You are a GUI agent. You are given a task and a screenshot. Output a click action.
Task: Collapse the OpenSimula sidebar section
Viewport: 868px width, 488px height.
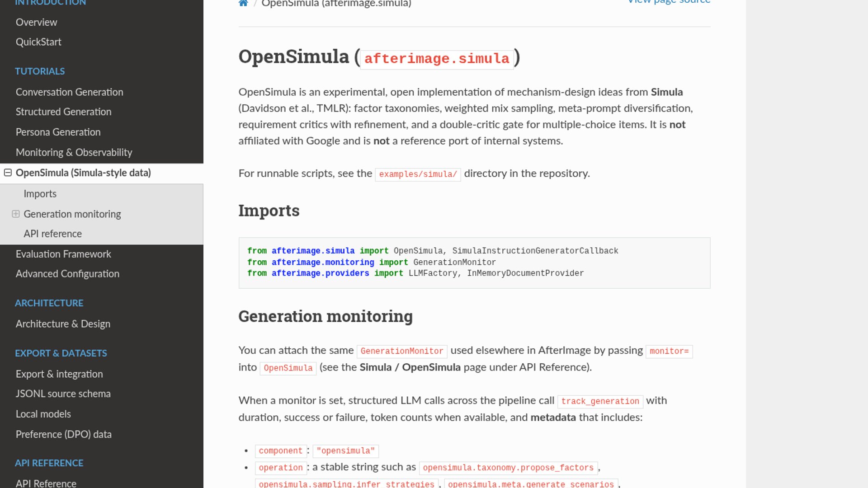[8, 173]
